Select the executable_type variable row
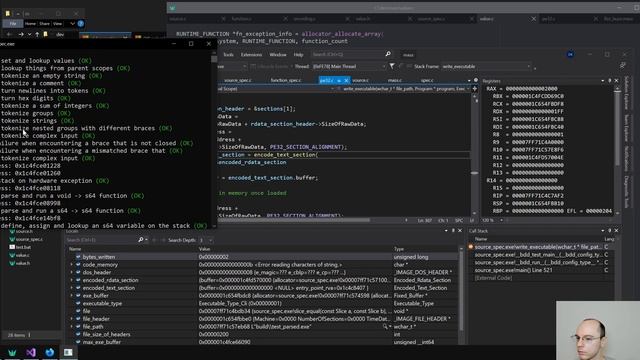This screenshot has width=640, height=360. click(x=263, y=304)
